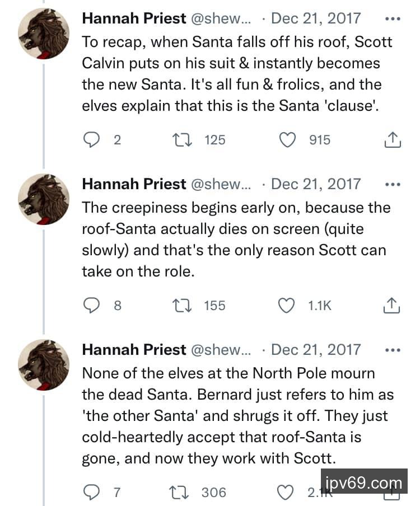Like the tweet with 1.1K likes
420x506 pixels.
[x=287, y=305]
